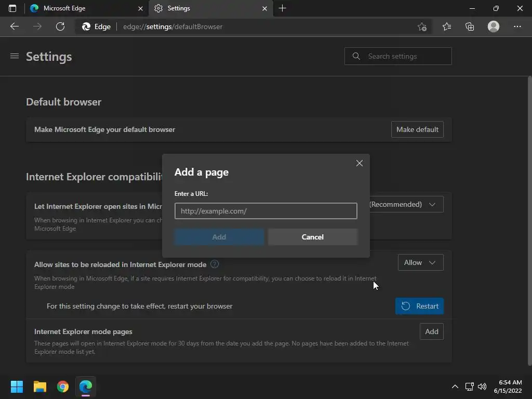Launch Google Chrome from taskbar

coord(63,387)
